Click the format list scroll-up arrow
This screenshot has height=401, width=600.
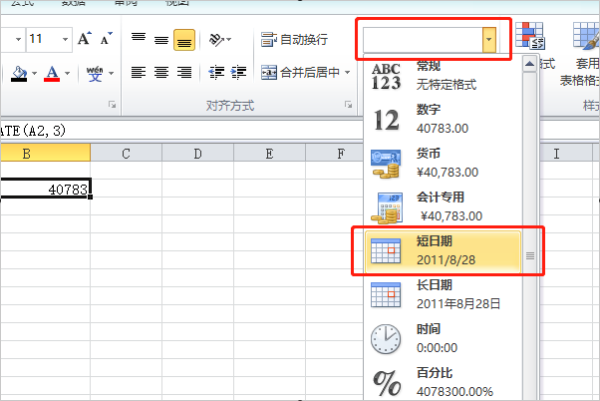click(x=530, y=64)
